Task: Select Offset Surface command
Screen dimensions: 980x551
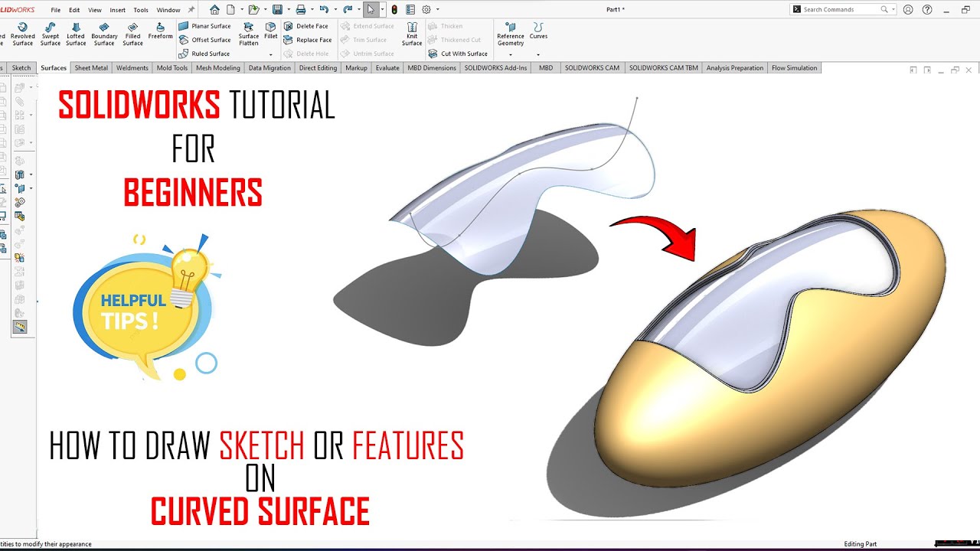Action: pyautogui.click(x=205, y=40)
